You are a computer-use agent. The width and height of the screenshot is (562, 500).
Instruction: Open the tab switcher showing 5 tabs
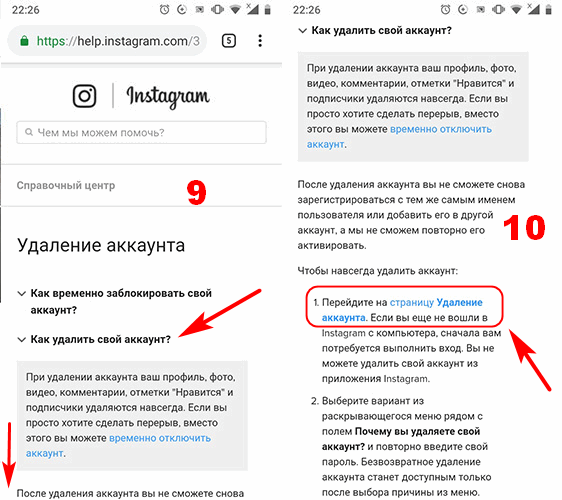pos(229,41)
